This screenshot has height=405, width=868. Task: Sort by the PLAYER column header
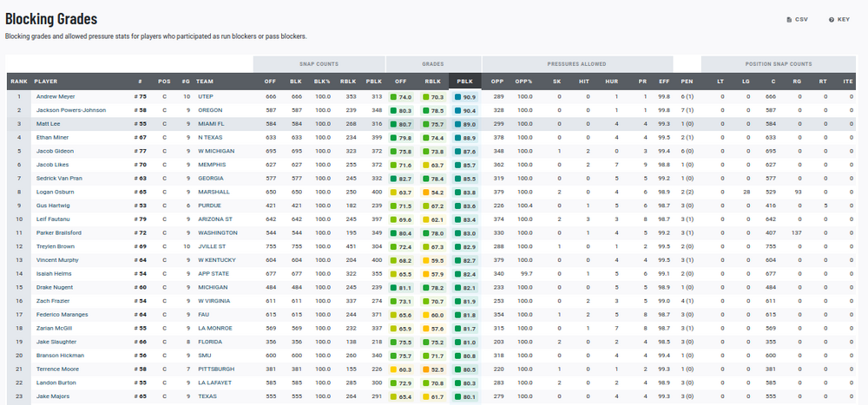point(46,82)
